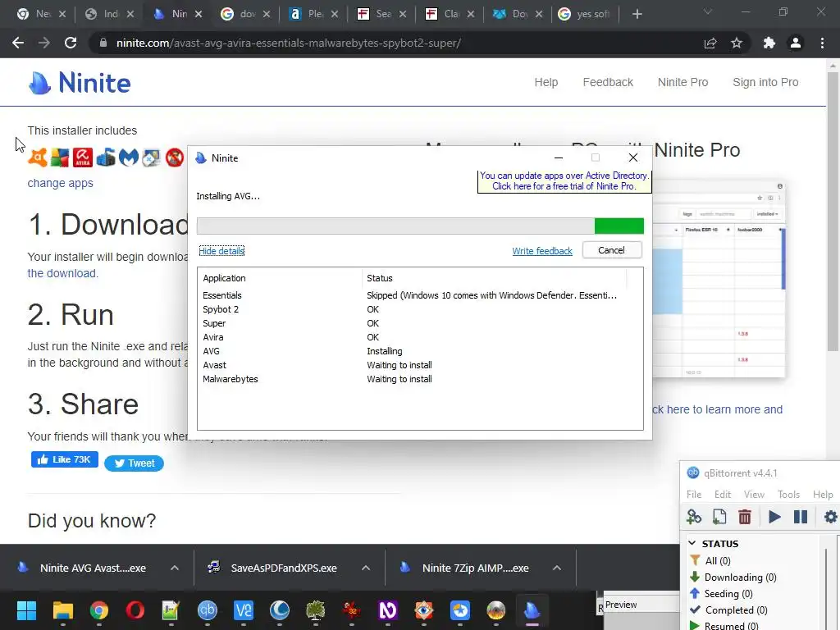Image resolution: width=840 pixels, height=630 pixels.
Task: Select All (0) filter in qBittorrent
Action: coord(710,560)
